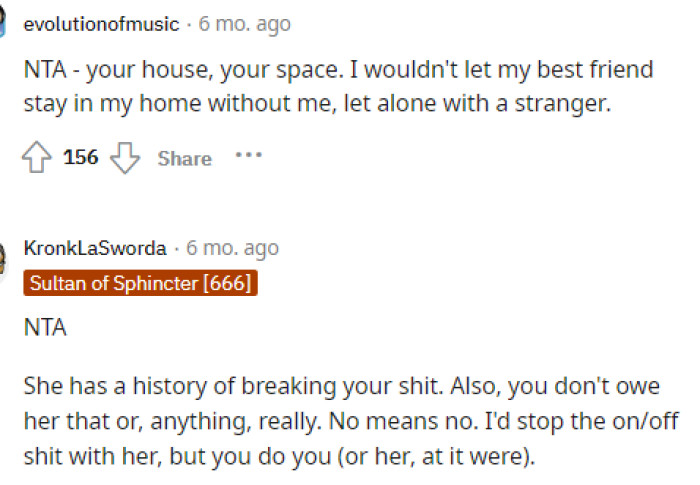Click the line starting 'NTA - your house'
700x485 pixels.
coord(338,70)
